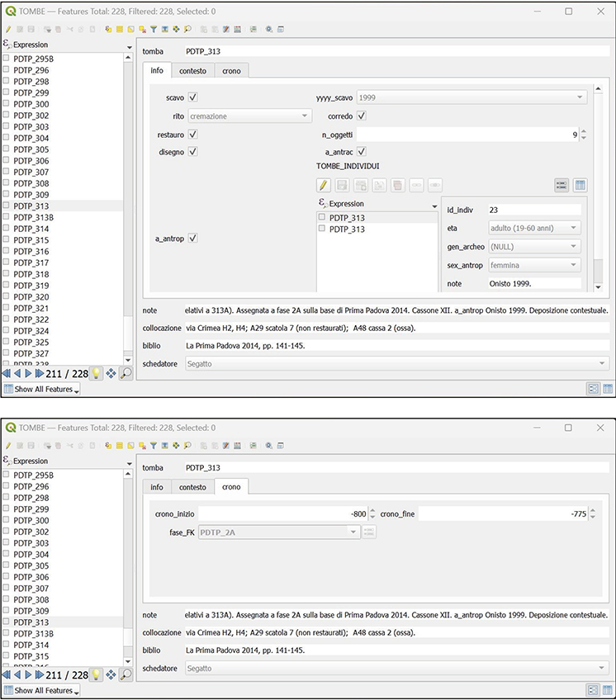
Task: Click the n_oggetti field showing 9
Action: click(467, 135)
